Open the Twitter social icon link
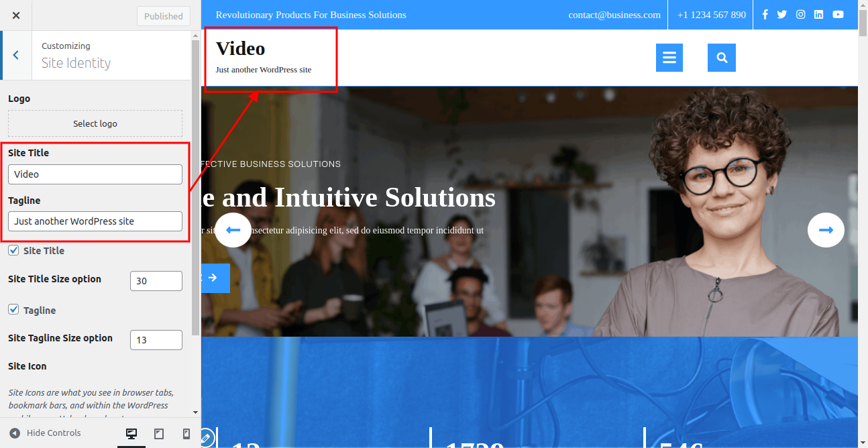 [x=782, y=15]
